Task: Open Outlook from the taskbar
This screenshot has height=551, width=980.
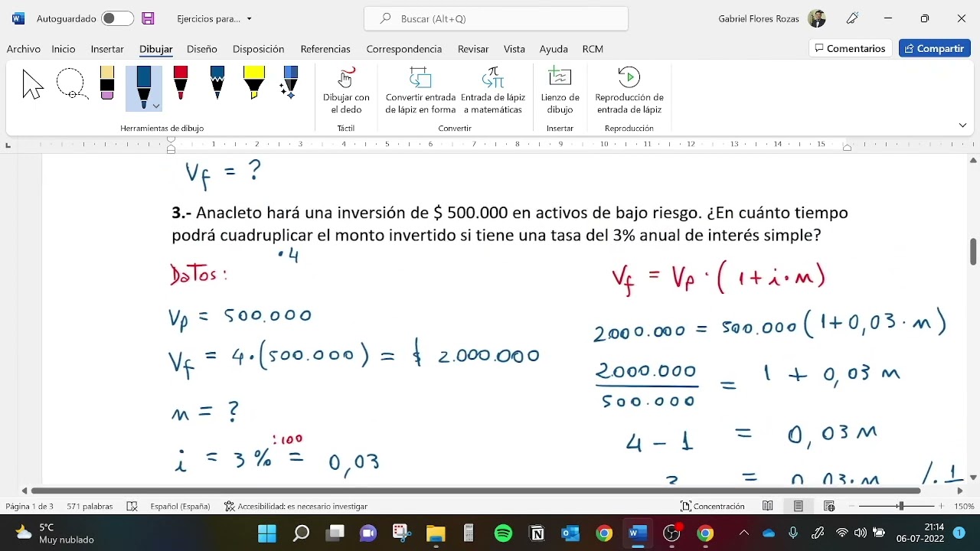Action: click(x=570, y=533)
